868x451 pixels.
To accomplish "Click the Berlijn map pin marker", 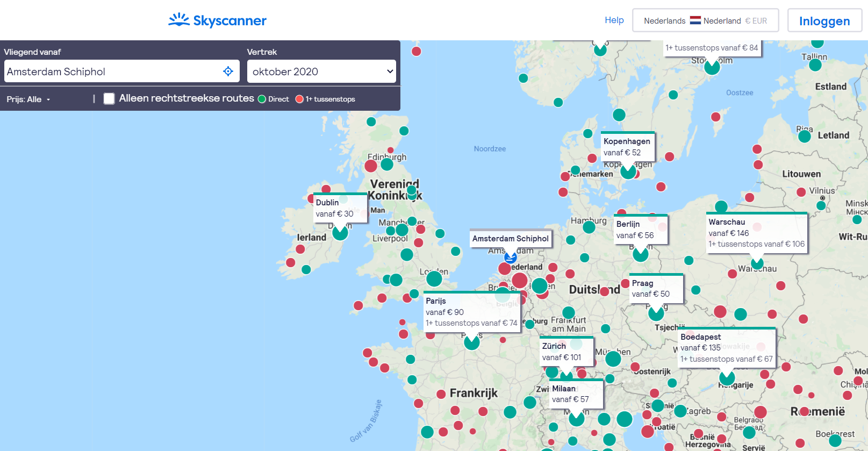I will click(640, 254).
